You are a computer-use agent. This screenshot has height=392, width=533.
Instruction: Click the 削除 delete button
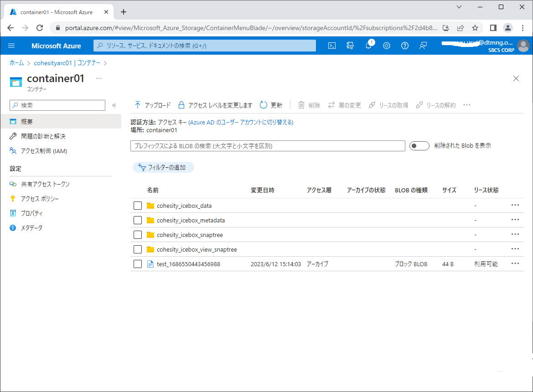309,105
